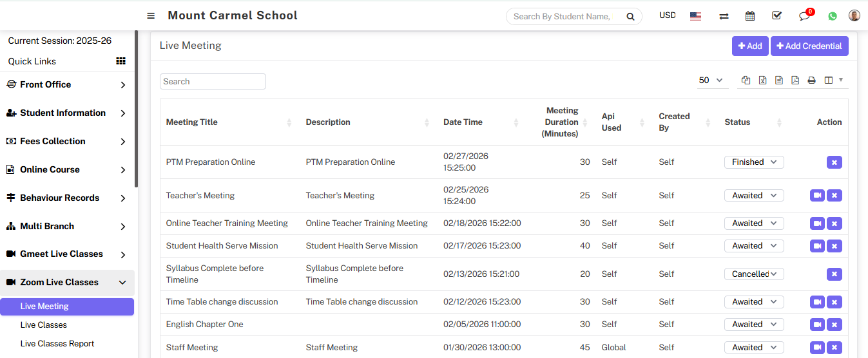Start Teacher's Meeting with video camera icon

pos(817,196)
